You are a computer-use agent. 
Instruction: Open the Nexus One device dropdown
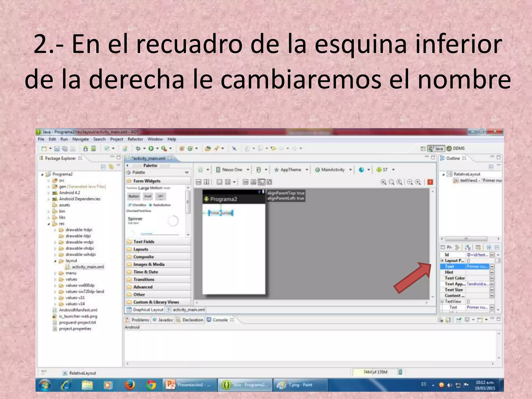click(x=248, y=170)
